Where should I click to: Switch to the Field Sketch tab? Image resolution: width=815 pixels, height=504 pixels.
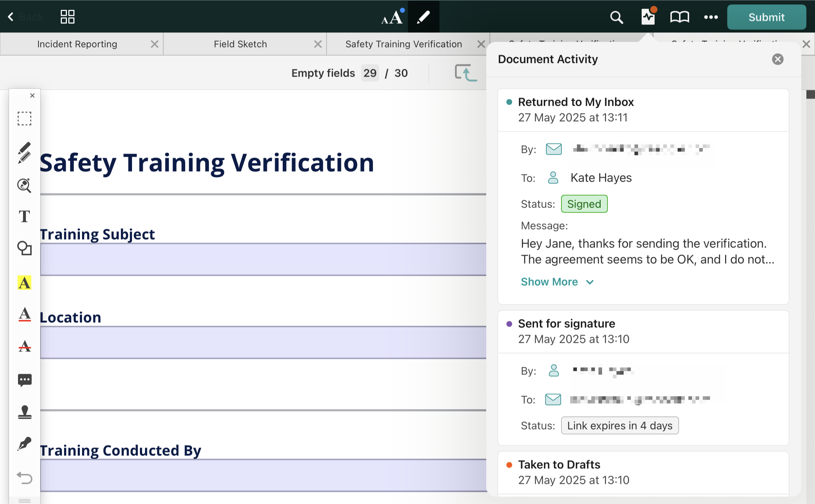(240, 44)
